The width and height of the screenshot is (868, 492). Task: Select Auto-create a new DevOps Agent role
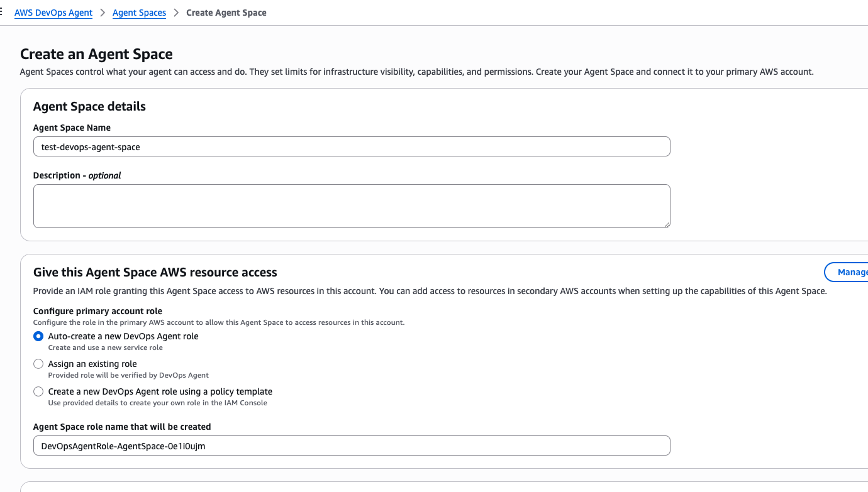click(38, 336)
